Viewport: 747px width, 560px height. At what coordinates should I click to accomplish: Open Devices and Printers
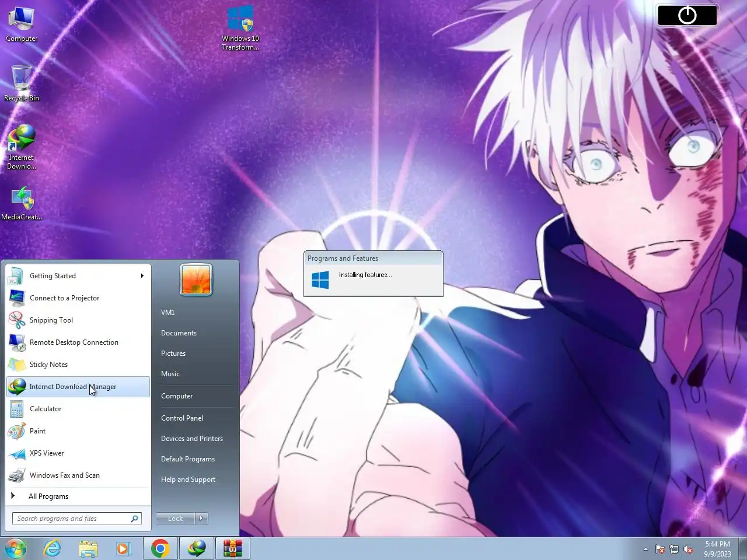click(x=196, y=439)
